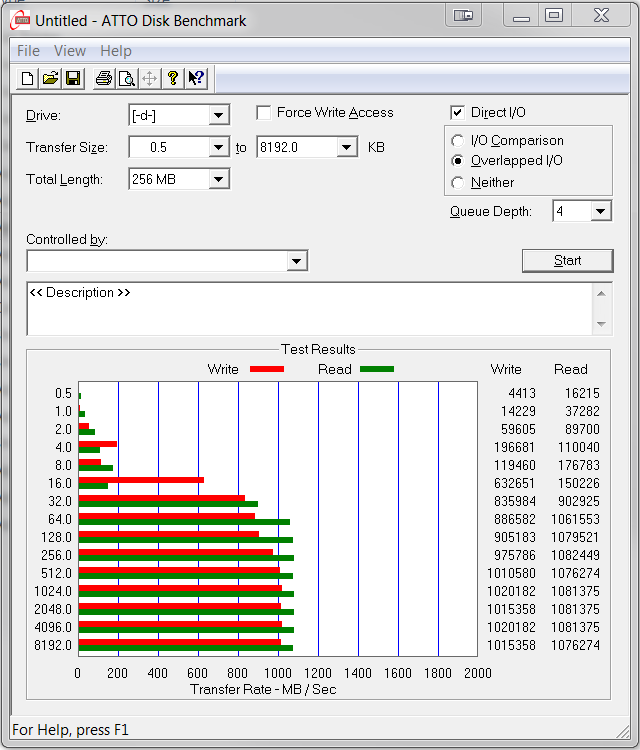Viewport: 640px width, 750px height.
Task: Click the Print Preview toolbar icon
Action: 127,79
